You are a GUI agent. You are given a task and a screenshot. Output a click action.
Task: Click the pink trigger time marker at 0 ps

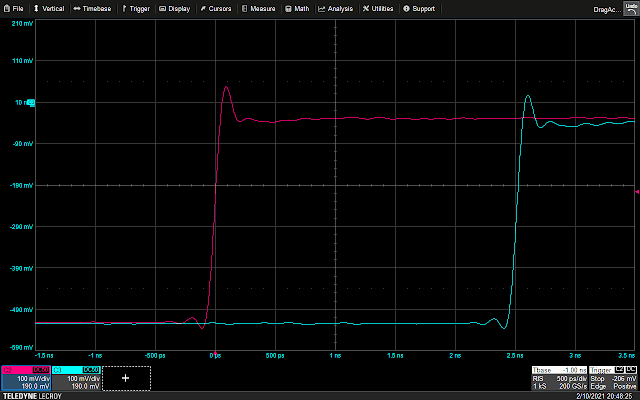click(215, 353)
